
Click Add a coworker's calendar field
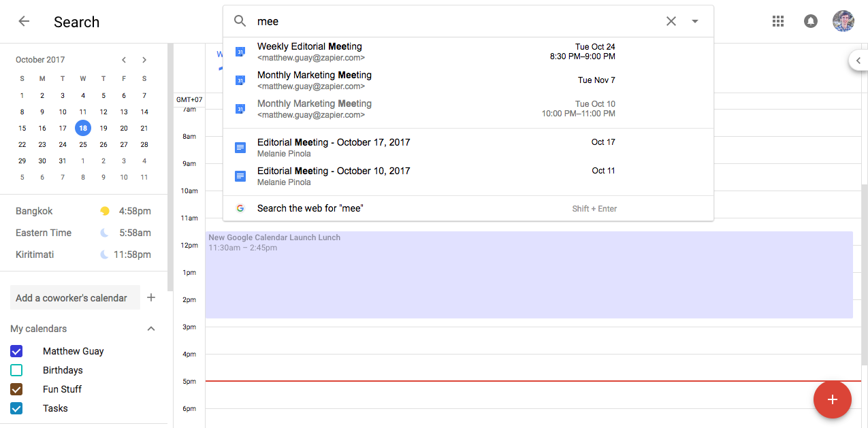[75, 297]
